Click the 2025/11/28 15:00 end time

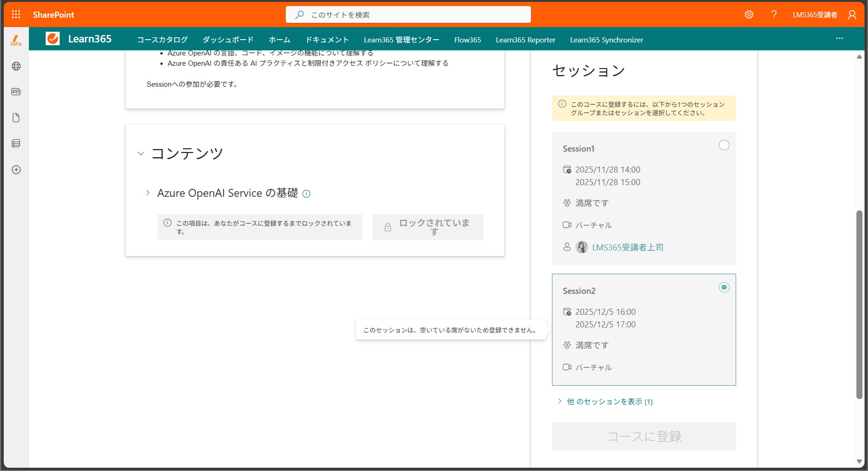click(x=607, y=182)
